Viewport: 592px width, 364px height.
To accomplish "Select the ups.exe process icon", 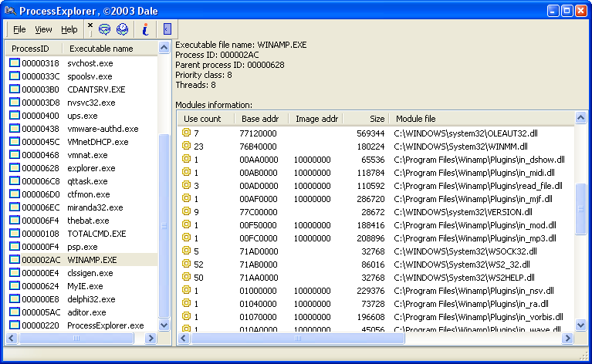I will click(x=15, y=115).
